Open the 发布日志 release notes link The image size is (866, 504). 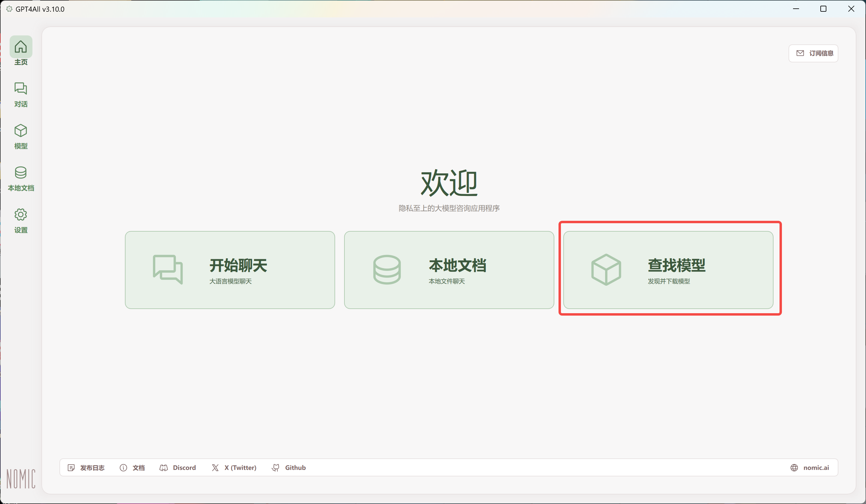(92, 468)
